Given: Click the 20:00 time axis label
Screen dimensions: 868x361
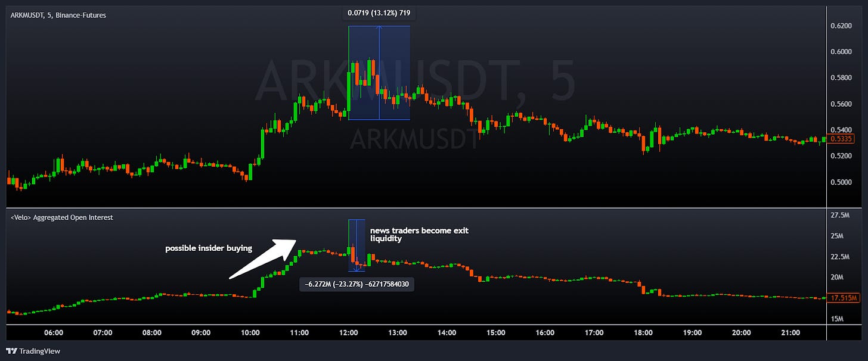Looking at the screenshot, I should coord(742,333).
